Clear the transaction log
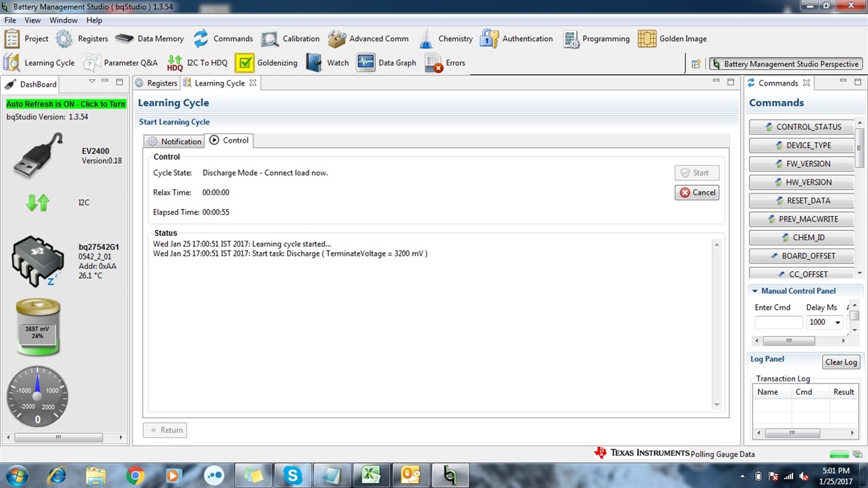 (x=841, y=362)
